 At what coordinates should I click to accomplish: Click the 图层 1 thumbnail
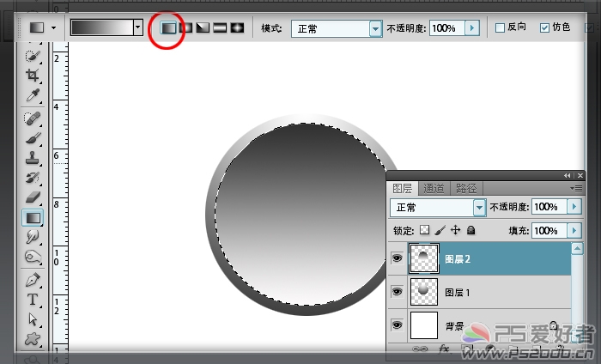coord(424,292)
